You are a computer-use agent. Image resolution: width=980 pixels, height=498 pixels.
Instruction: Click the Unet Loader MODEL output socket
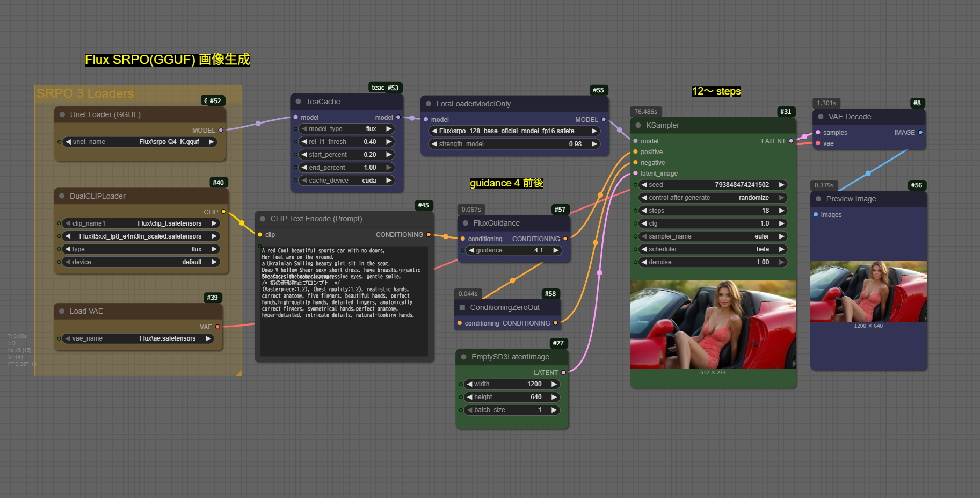point(220,130)
